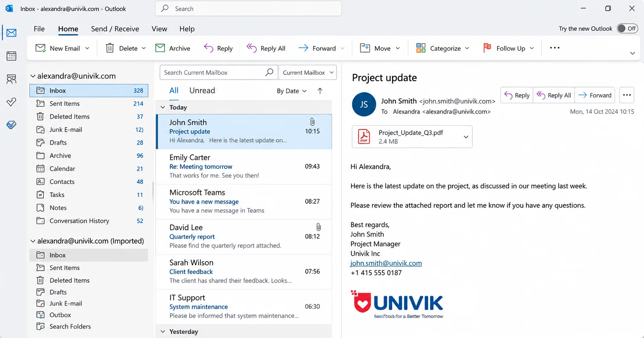
Task: Open the Forward dropdown arrow in ribbon
Action: click(343, 48)
